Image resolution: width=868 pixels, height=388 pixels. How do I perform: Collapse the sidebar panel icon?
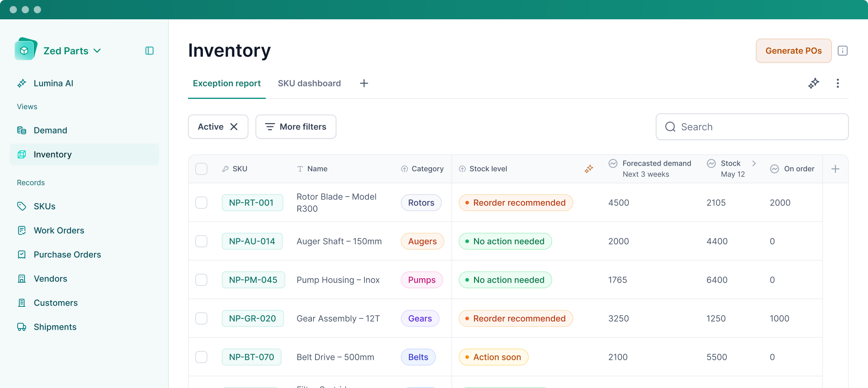pos(149,51)
